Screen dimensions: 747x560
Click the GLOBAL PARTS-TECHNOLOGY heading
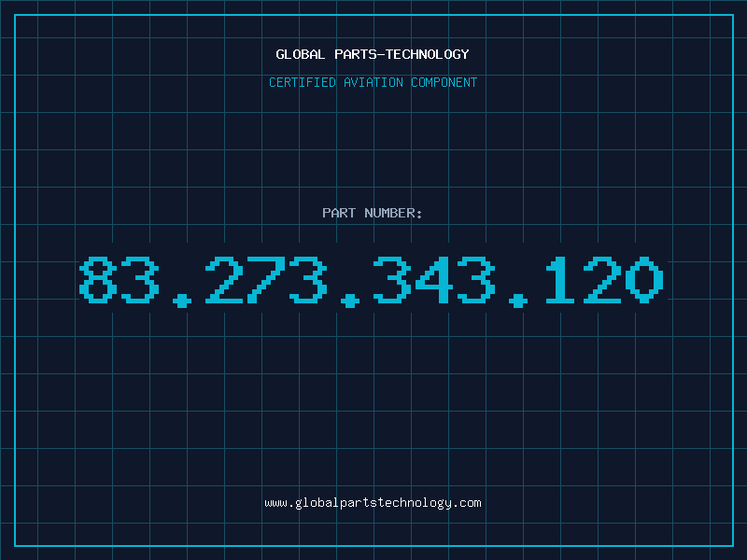(x=373, y=54)
